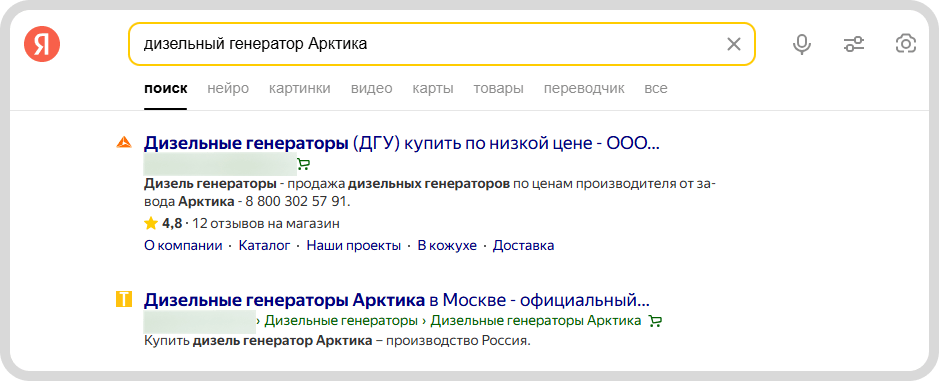Click green cart icon beside first result URL
The height and width of the screenshot is (381, 939).
coord(304,164)
